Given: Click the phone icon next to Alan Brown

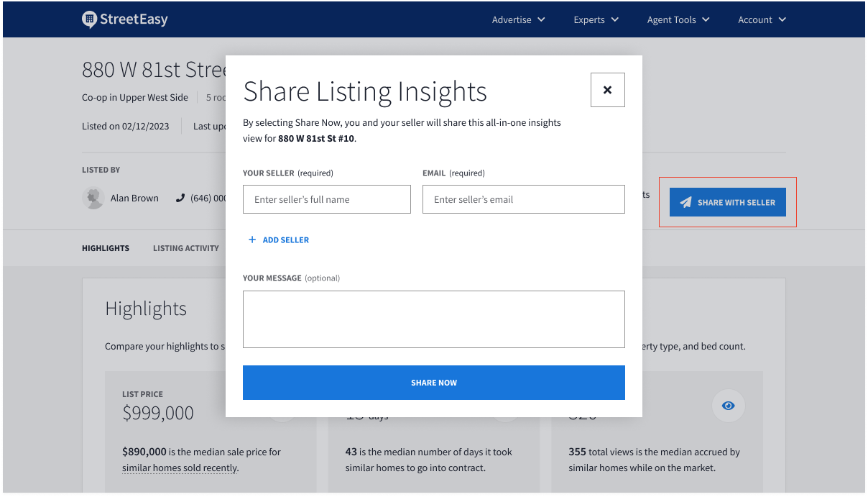Looking at the screenshot, I should click(x=180, y=198).
